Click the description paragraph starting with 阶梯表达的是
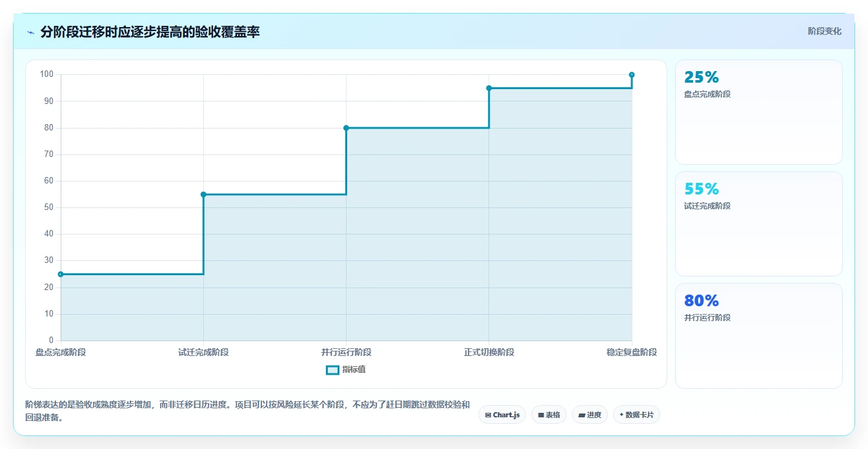The image size is (868, 449). coord(247,411)
